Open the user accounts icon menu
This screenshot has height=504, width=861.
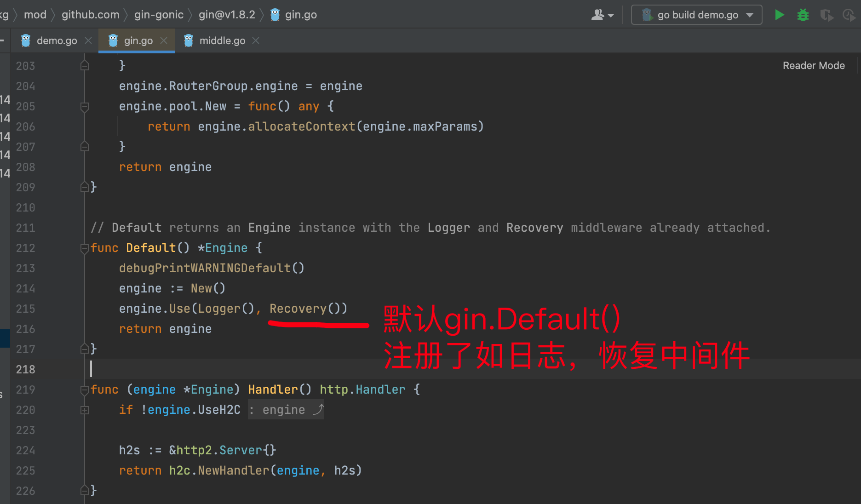tap(602, 15)
